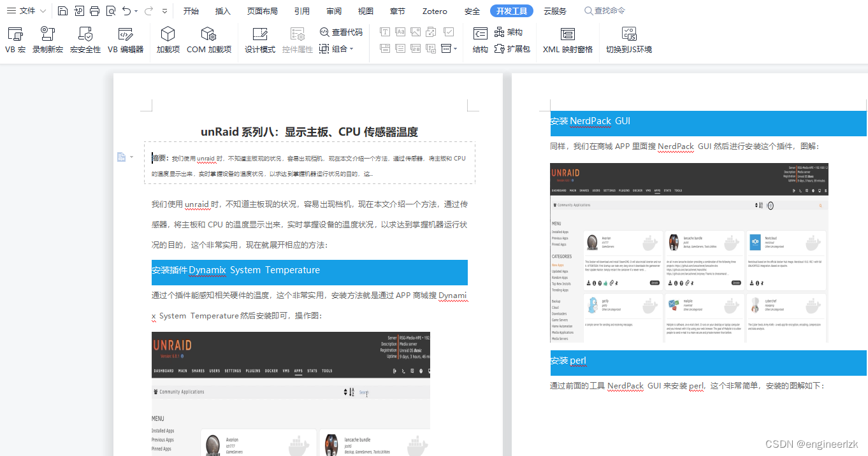The image size is (868, 456).
Task: Click paragraph starting 通过前面的工具 NerdPack
Action: coord(688,386)
